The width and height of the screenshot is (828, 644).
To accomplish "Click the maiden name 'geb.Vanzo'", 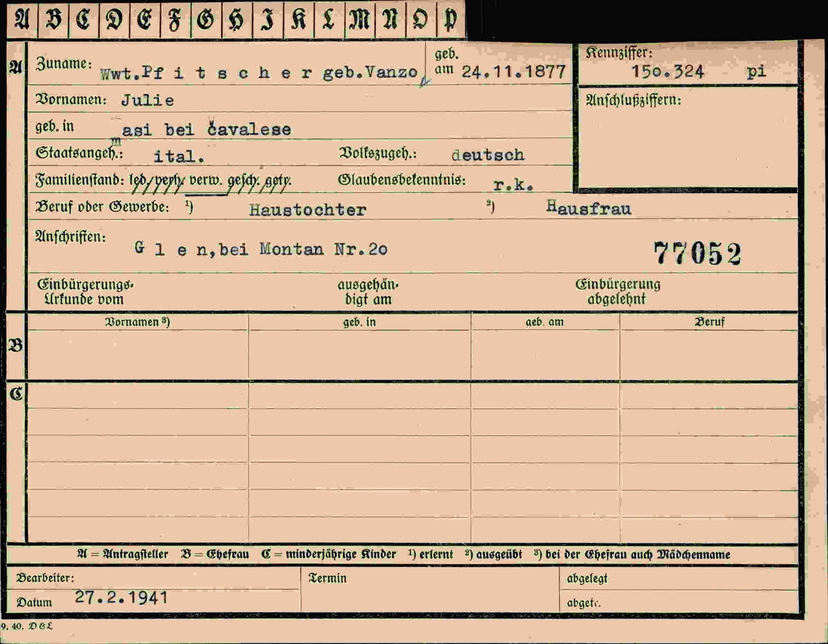I will pyautogui.click(x=370, y=72).
